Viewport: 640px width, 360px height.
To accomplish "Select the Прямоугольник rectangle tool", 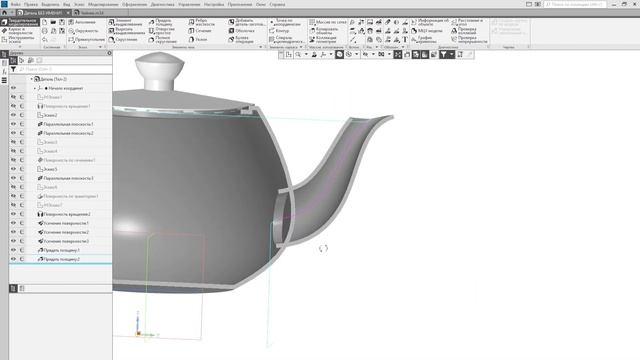I will [87, 40].
